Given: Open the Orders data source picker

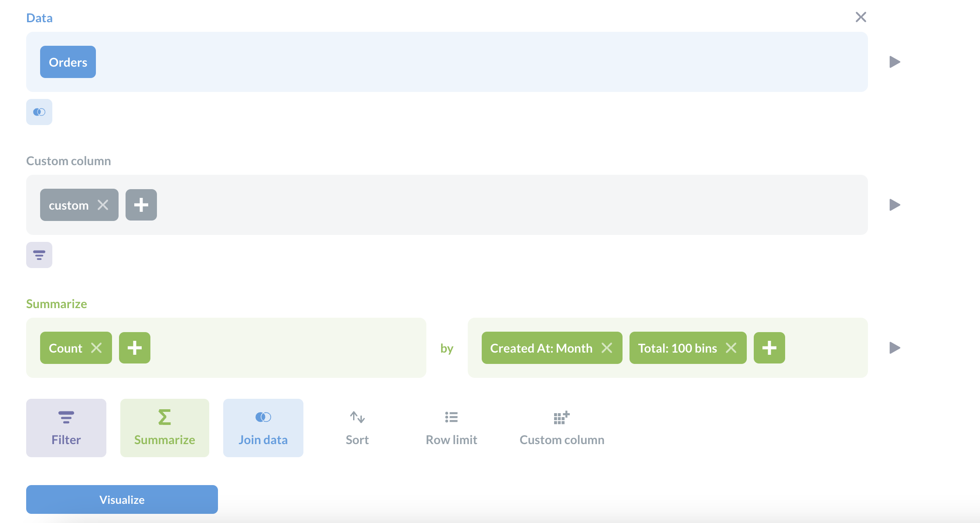Looking at the screenshot, I should click(68, 61).
